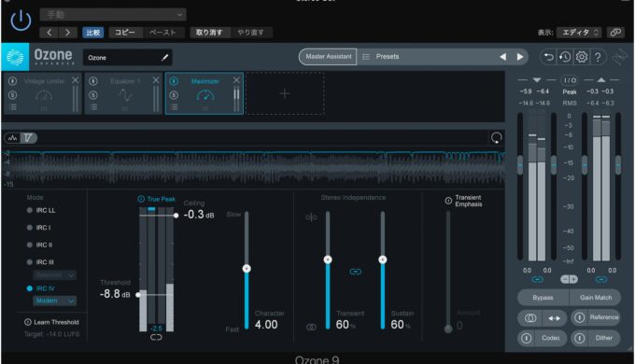Toggle Maximizer module power
The image size is (635, 364).
pyautogui.click(x=174, y=81)
